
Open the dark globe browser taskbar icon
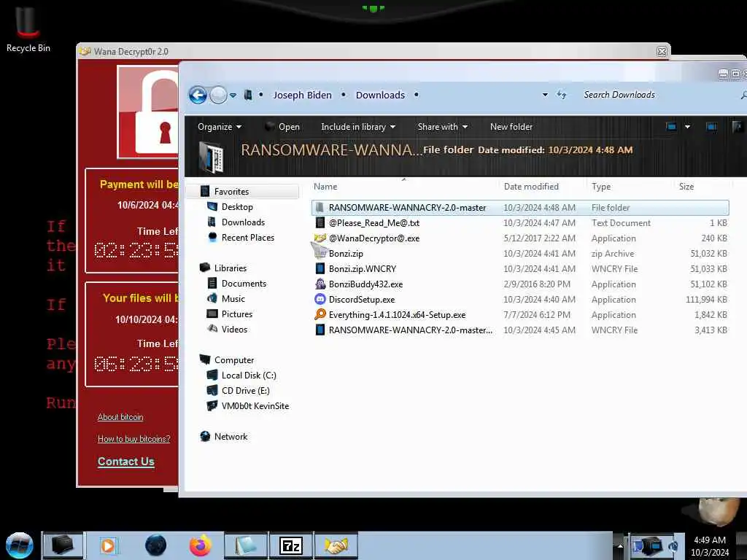155,545
